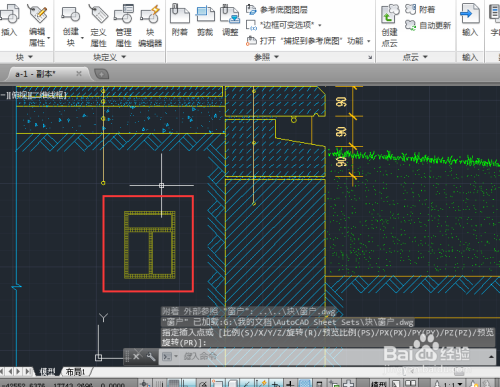Click the point cloud Attach (附着) icon
The width and height of the screenshot is (500, 387).
point(410,9)
